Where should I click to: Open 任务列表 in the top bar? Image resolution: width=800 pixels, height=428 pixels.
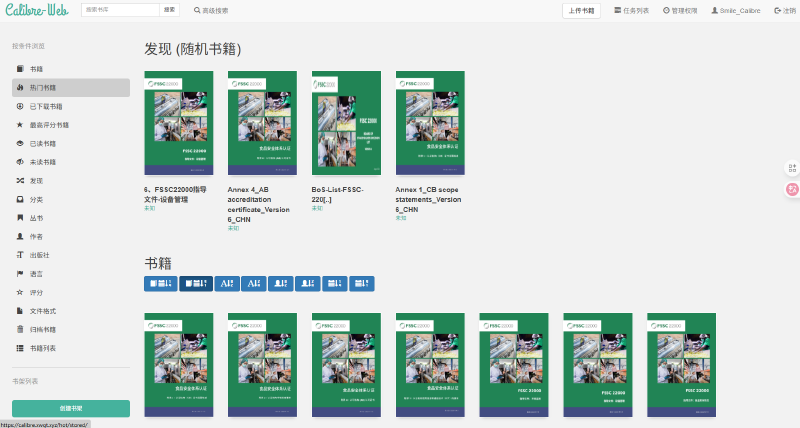click(632, 11)
